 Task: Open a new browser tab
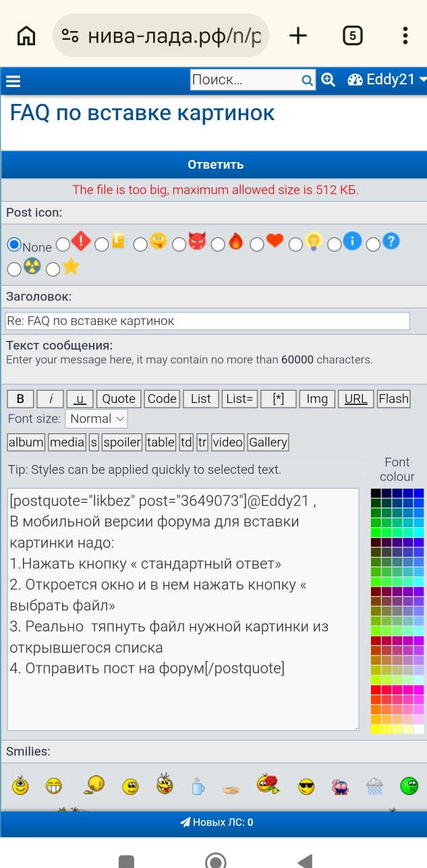[297, 36]
